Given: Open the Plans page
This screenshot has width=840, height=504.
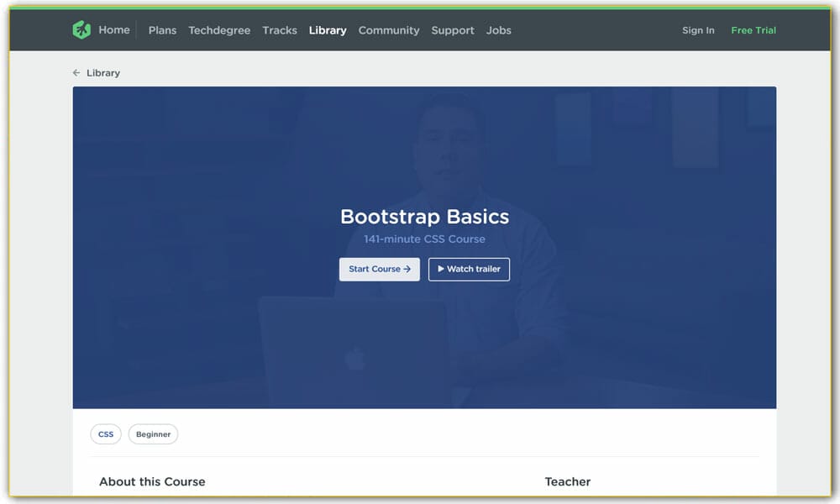Looking at the screenshot, I should tap(162, 30).
